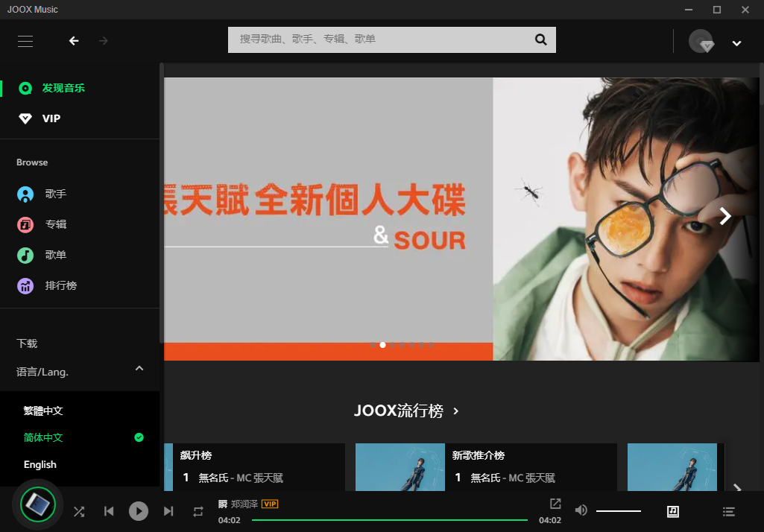The width and height of the screenshot is (764, 532).
Task: Select the last banner pagination dot
Action: (x=432, y=345)
